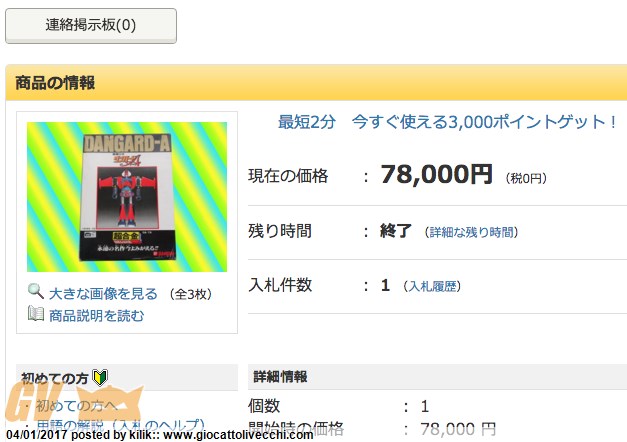Click the 最短2分 promo text
627x442 pixels.
[x=307, y=122]
